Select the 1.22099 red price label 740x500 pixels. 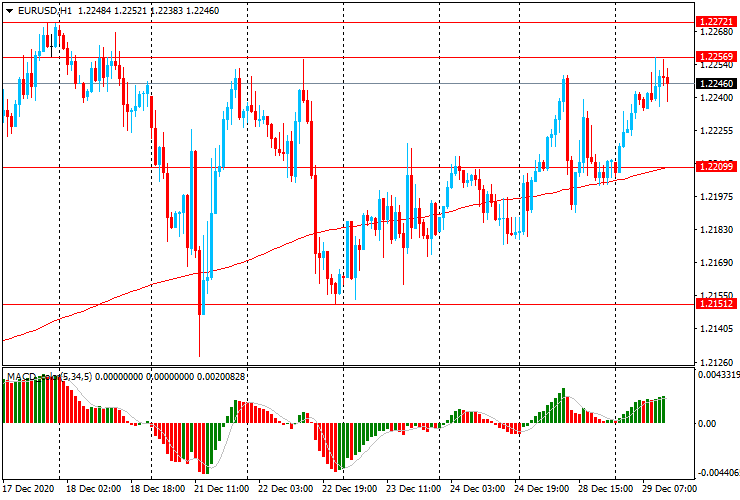click(x=717, y=166)
